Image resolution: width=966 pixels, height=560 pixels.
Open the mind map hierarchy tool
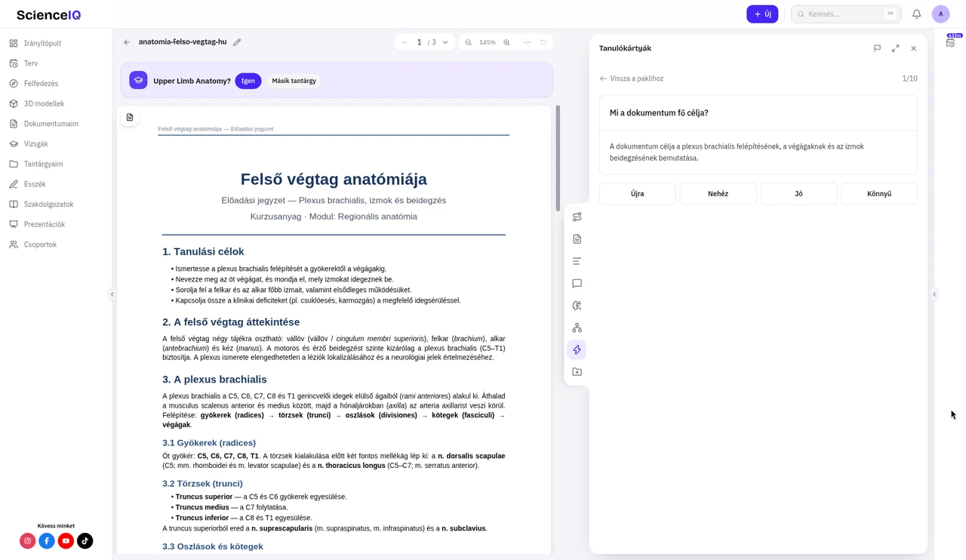coord(577,328)
